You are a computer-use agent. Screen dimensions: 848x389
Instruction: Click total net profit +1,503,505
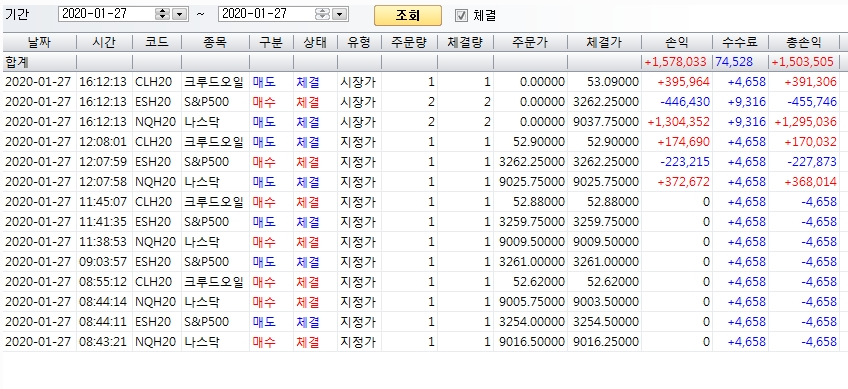tap(803, 62)
